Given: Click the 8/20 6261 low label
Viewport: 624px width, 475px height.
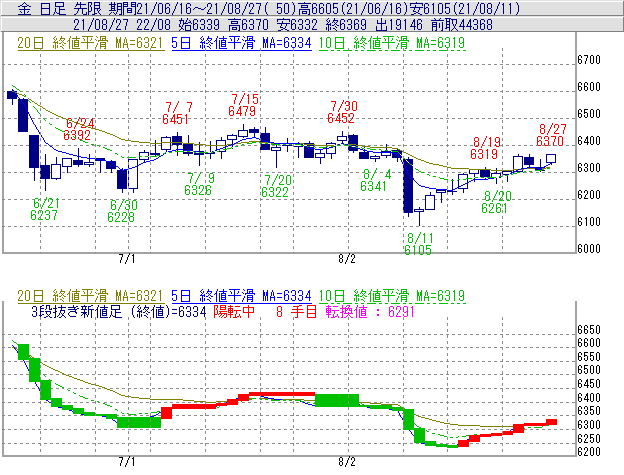Looking at the screenshot, I should click(x=496, y=202).
